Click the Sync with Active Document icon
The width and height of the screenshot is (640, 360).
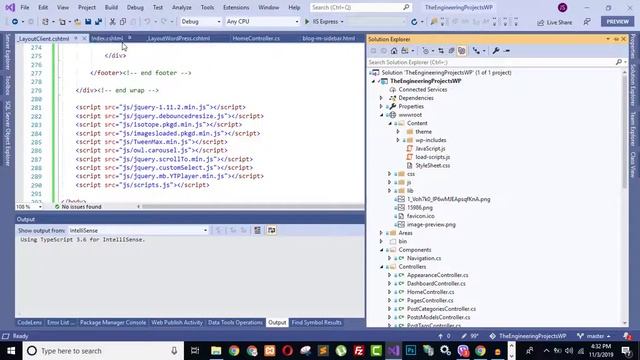(x=441, y=51)
